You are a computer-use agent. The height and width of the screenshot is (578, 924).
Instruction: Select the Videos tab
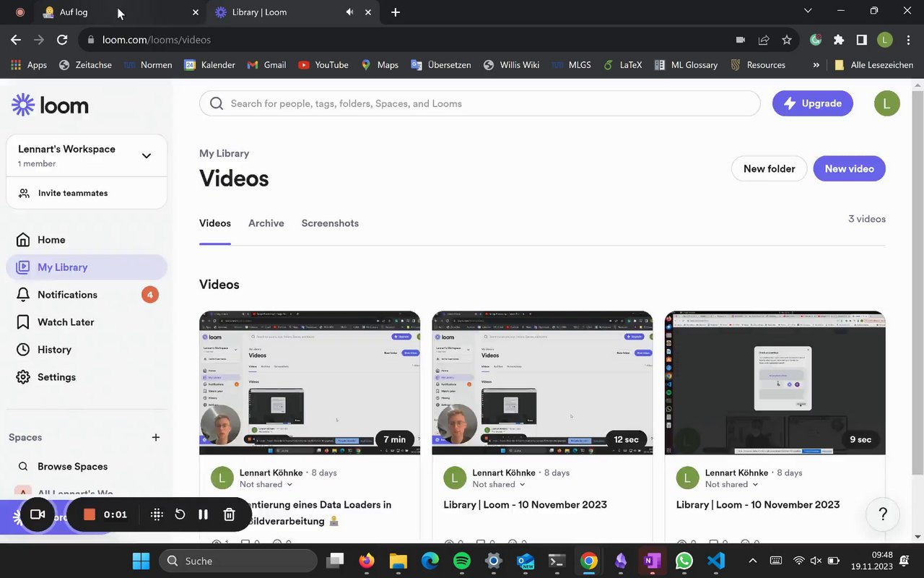215,223
